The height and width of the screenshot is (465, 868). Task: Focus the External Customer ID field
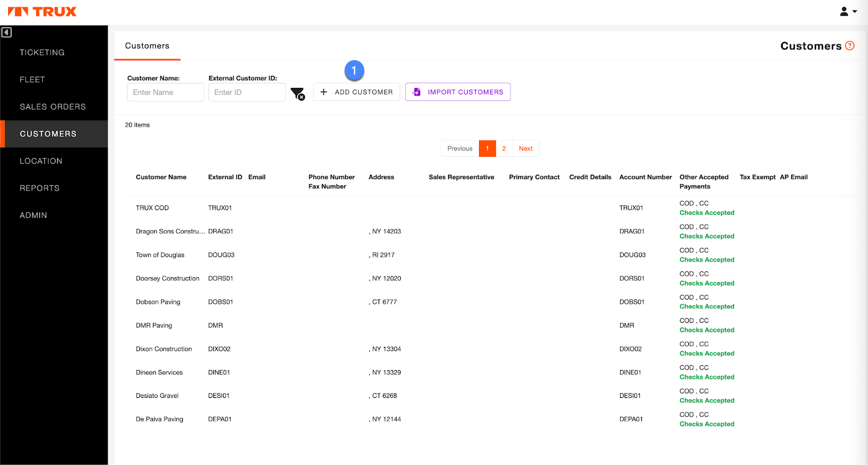point(247,92)
